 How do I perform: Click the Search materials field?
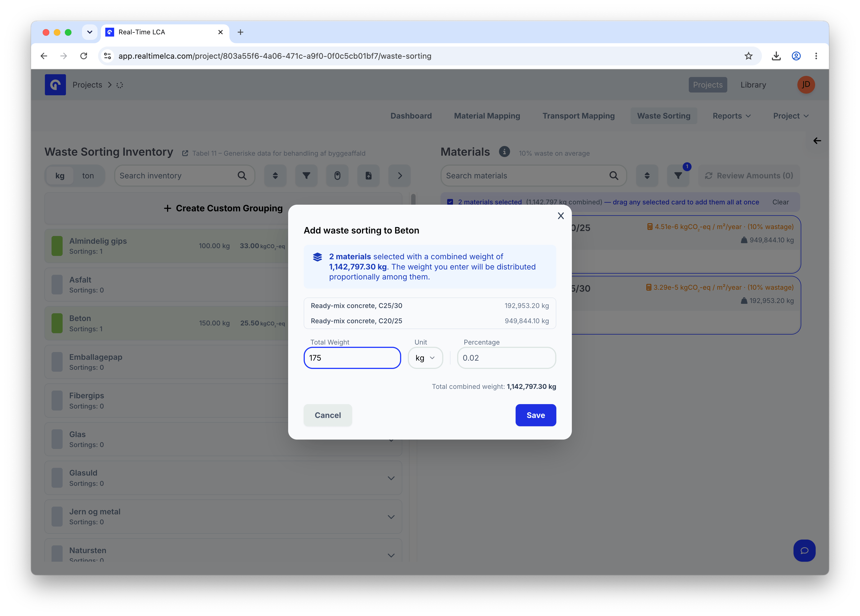coord(534,176)
